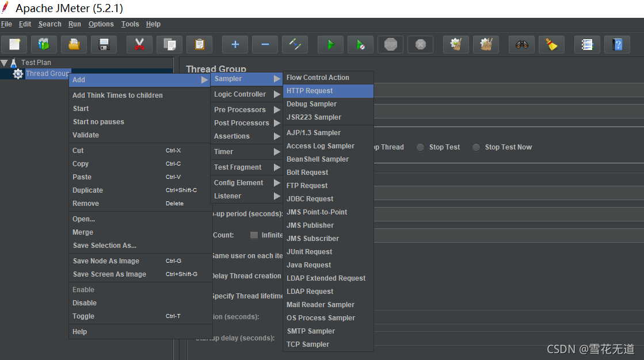Click the Stop octagon toolbar icon

click(391, 44)
